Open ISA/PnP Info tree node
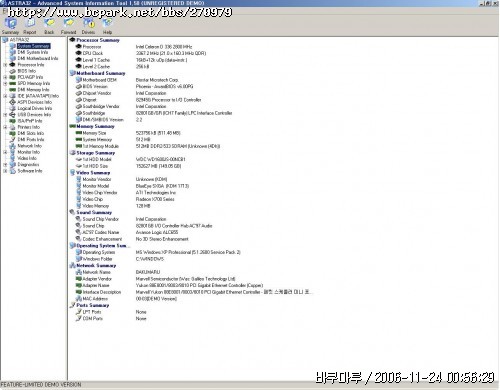Screen dimensions: 500x390 point(30,121)
